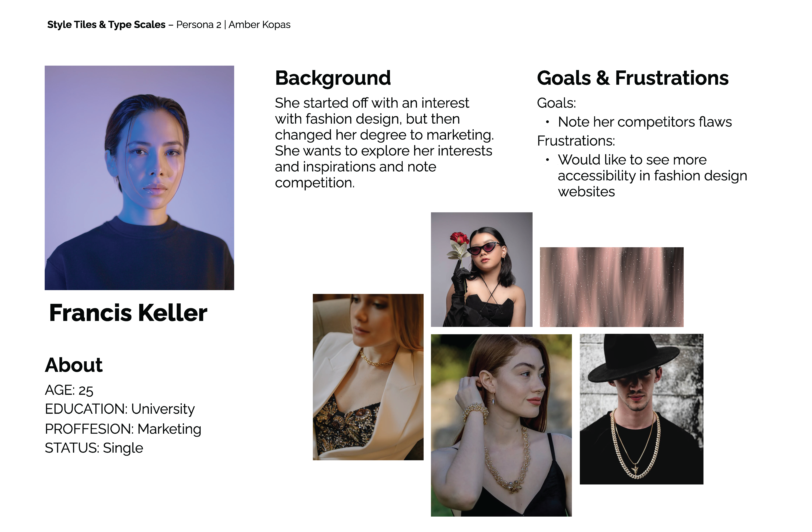This screenshot has height=532, width=812.
Task: Click the redhead woman with necklace photo
Action: [501, 425]
